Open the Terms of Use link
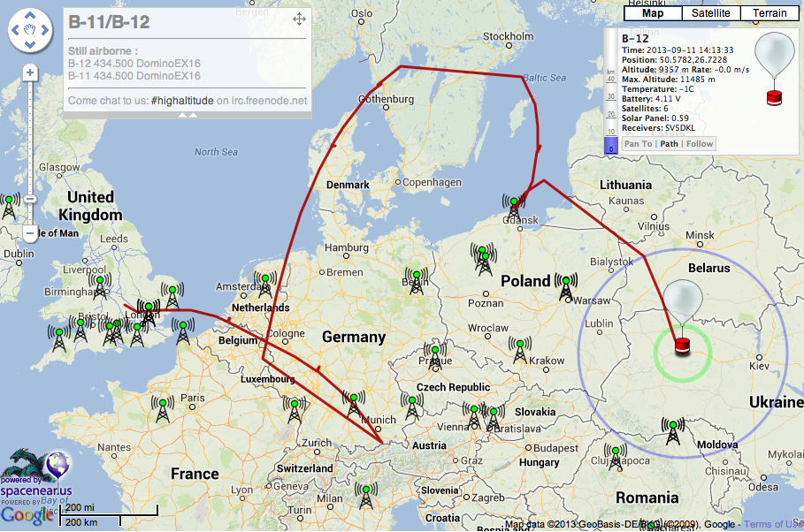The width and height of the screenshot is (804, 532). [774, 524]
